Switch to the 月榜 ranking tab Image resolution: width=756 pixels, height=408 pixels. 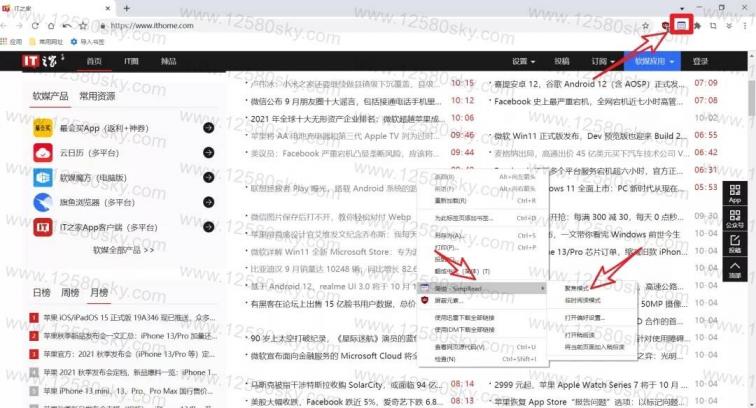coord(99,292)
